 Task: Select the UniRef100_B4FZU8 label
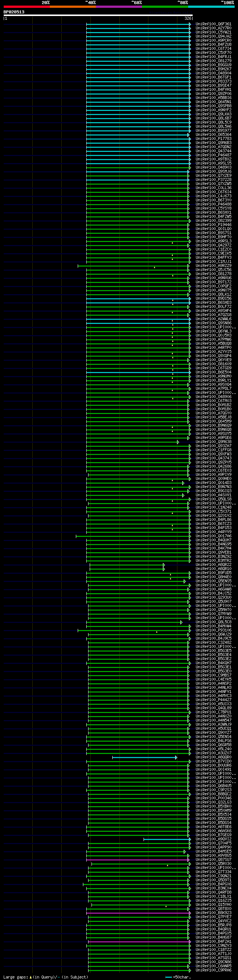point(213,45)
